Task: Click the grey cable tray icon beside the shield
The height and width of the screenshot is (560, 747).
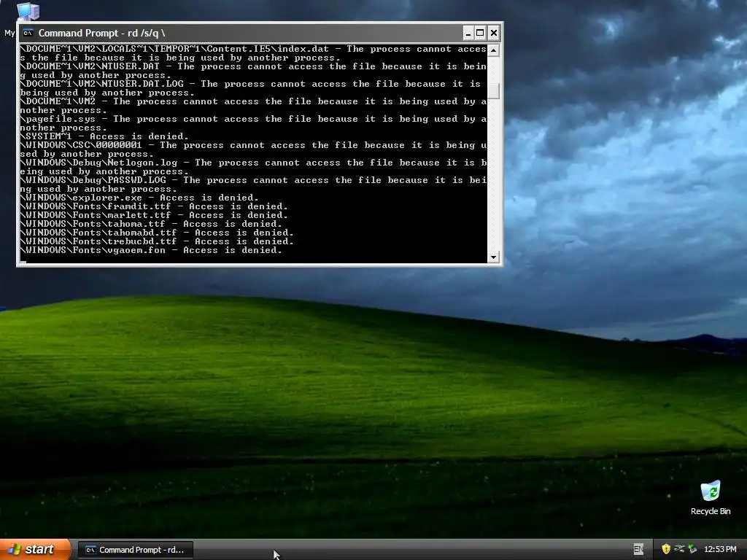Action: (679, 549)
